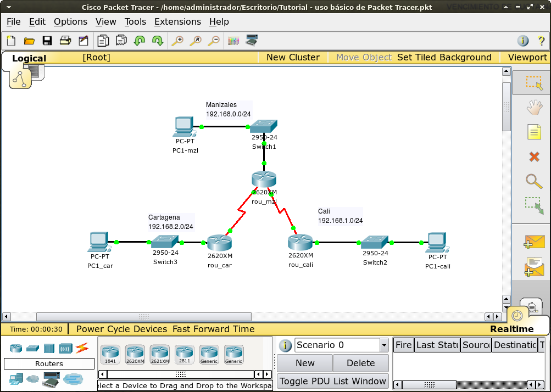The image size is (551, 392).
Task: Open the Extensions menu
Action: click(x=178, y=22)
